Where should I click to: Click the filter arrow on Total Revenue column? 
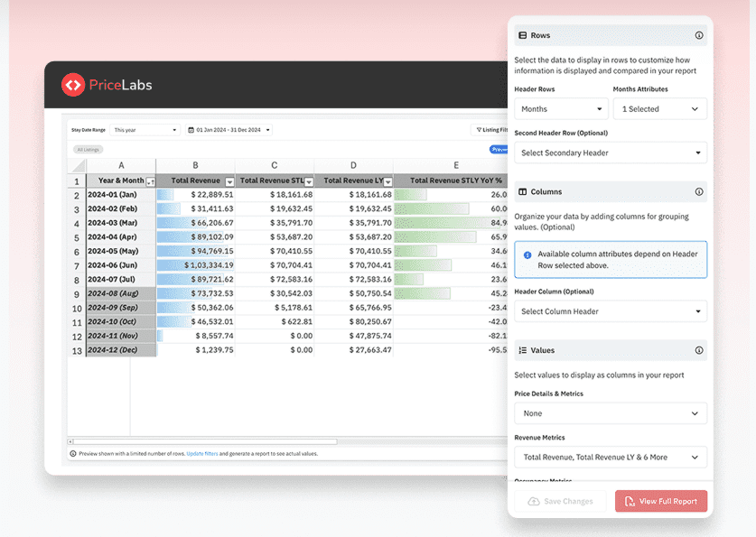[x=228, y=181]
